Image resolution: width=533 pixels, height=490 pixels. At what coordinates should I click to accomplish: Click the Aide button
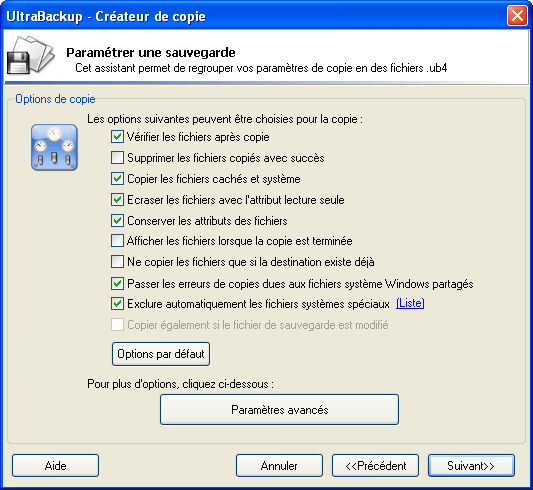[55, 466]
